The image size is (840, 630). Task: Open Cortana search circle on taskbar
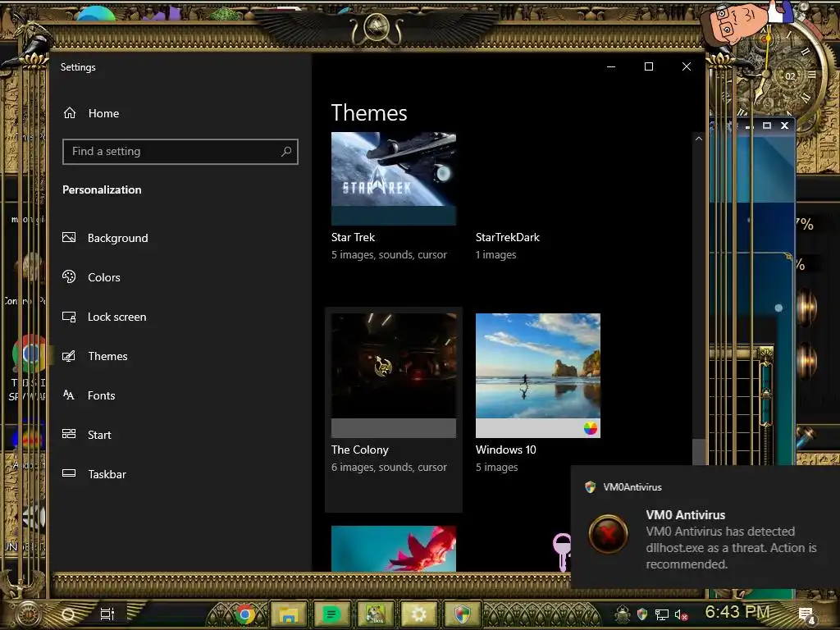click(x=68, y=614)
